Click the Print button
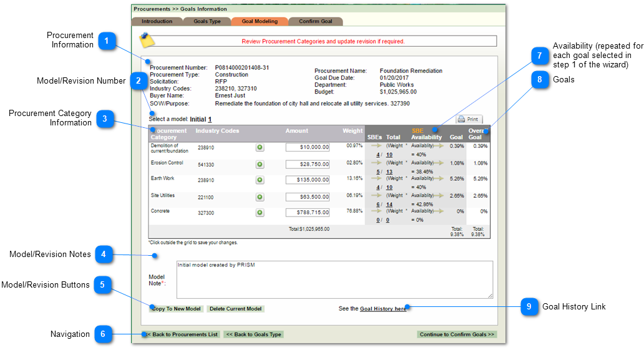 469,119
